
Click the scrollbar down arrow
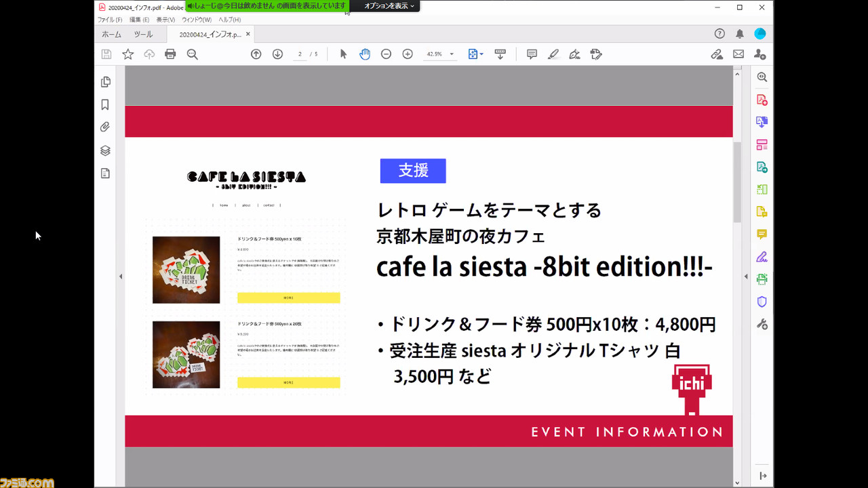click(x=737, y=483)
